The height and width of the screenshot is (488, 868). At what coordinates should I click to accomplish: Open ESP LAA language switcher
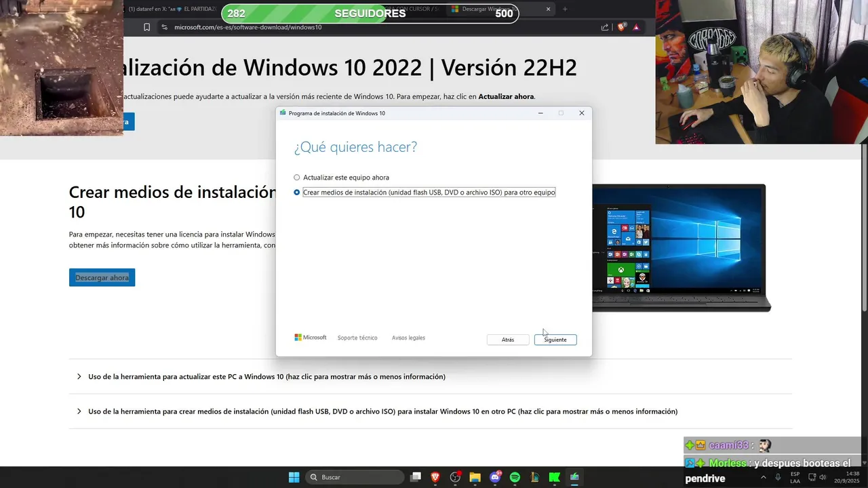[x=795, y=477]
